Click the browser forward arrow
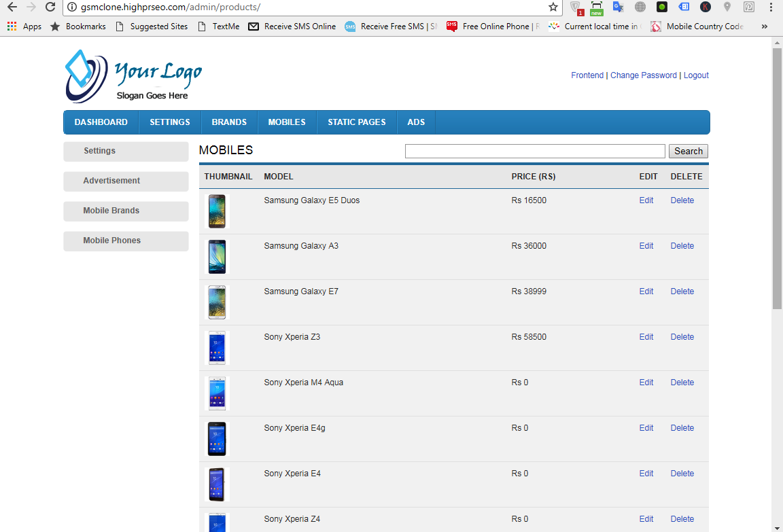783x532 pixels. (x=31, y=7)
